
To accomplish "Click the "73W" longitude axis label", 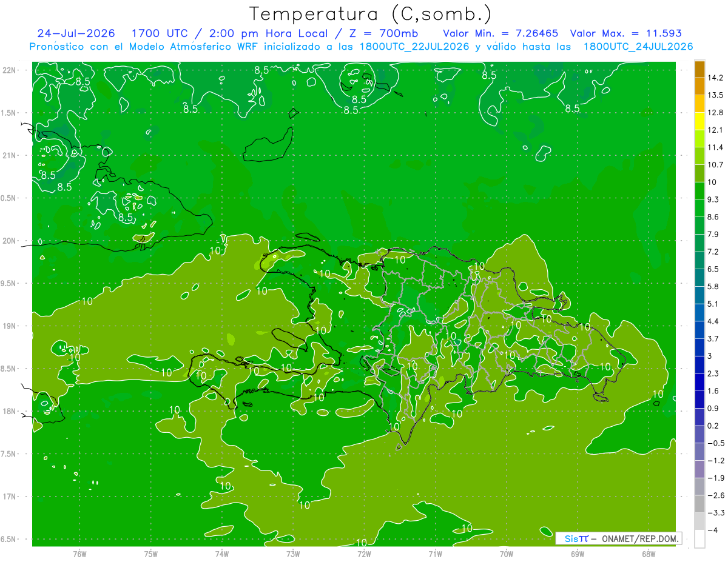I will pyautogui.click(x=293, y=554).
